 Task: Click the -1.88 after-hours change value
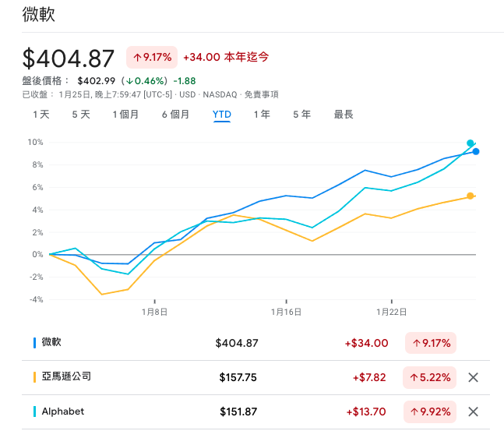[185, 81]
